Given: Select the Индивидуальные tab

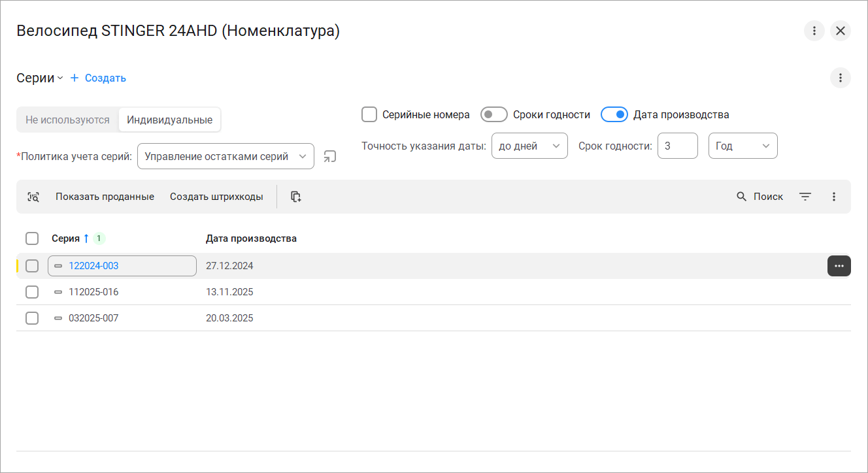Looking at the screenshot, I should coord(169,120).
